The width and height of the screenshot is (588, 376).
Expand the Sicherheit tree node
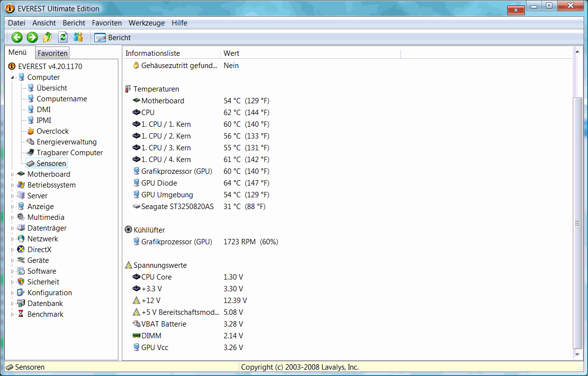coord(13,282)
